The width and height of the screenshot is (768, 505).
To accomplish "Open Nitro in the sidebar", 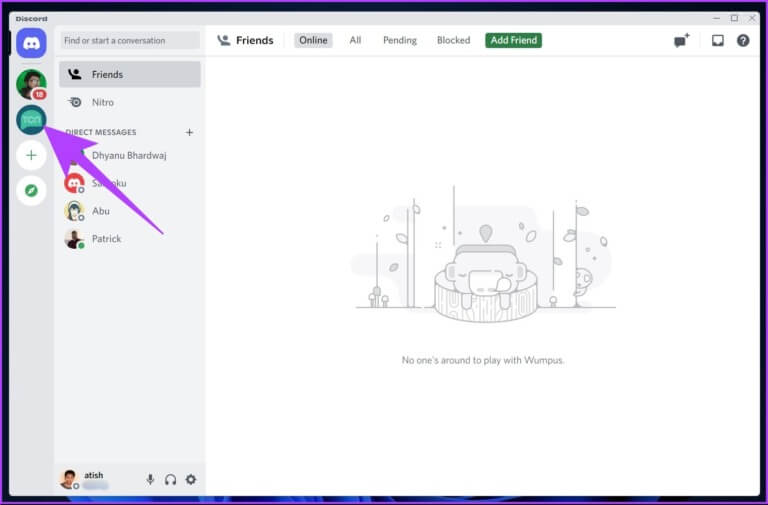I will click(130, 102).
